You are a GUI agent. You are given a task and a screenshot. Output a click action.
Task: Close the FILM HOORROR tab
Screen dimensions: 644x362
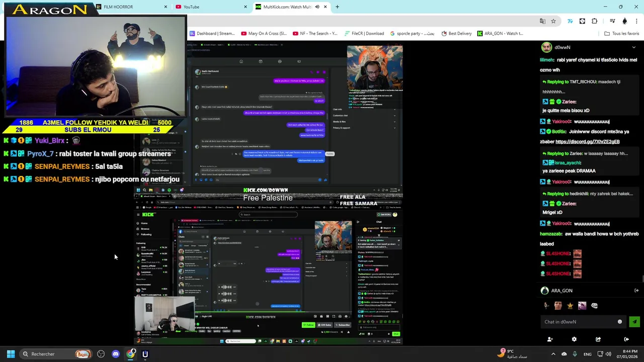click(166, 7)
